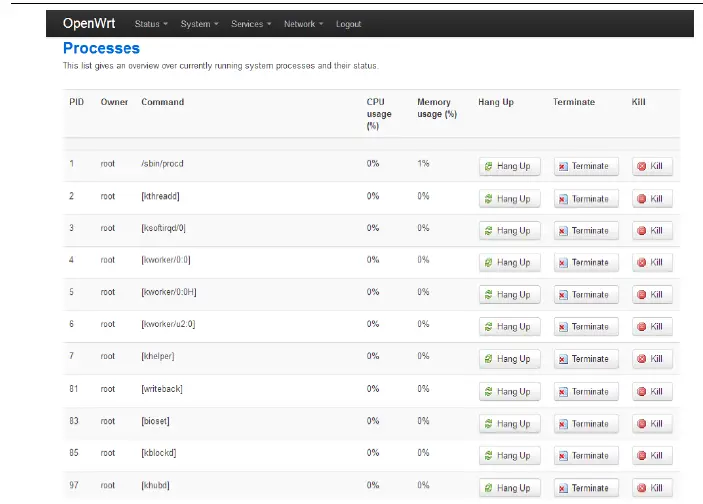Click the Kill icon for [bioset]
Image resolution: width=703 pixels, height=504 pixels.
pos(642,424)
